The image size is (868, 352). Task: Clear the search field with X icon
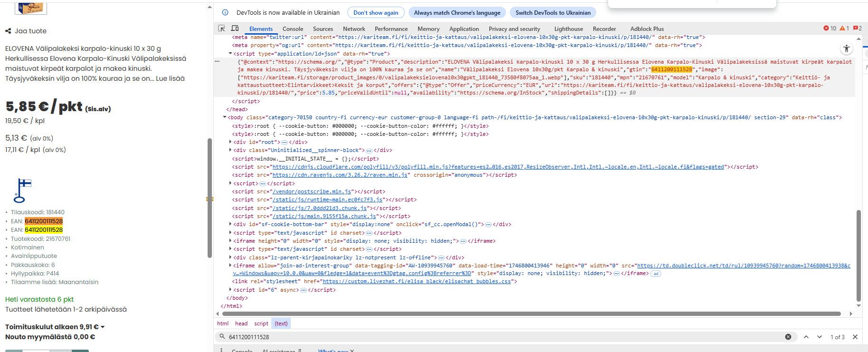click(788, 337)
